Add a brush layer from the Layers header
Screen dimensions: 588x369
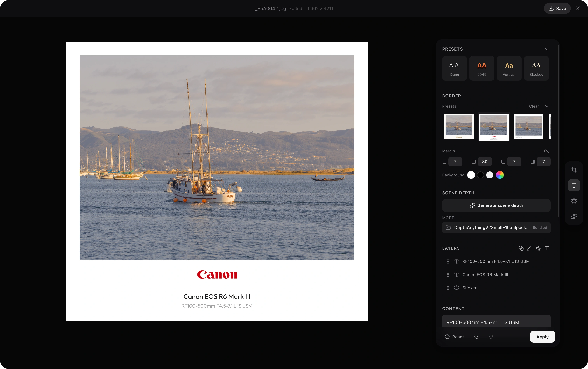point(529,248)
